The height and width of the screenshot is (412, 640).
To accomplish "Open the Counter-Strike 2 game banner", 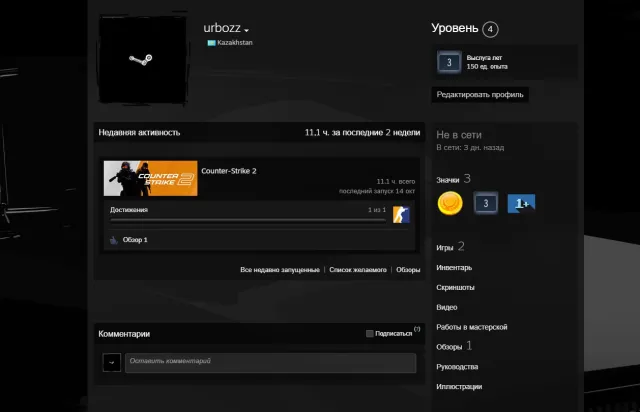I will click(x=151, y=178).
